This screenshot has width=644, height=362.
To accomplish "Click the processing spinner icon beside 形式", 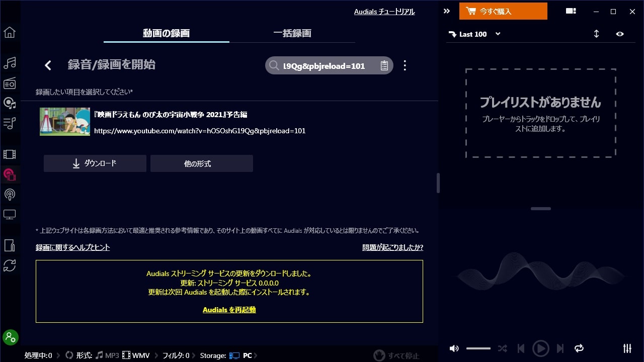I will tap(69, 355).
